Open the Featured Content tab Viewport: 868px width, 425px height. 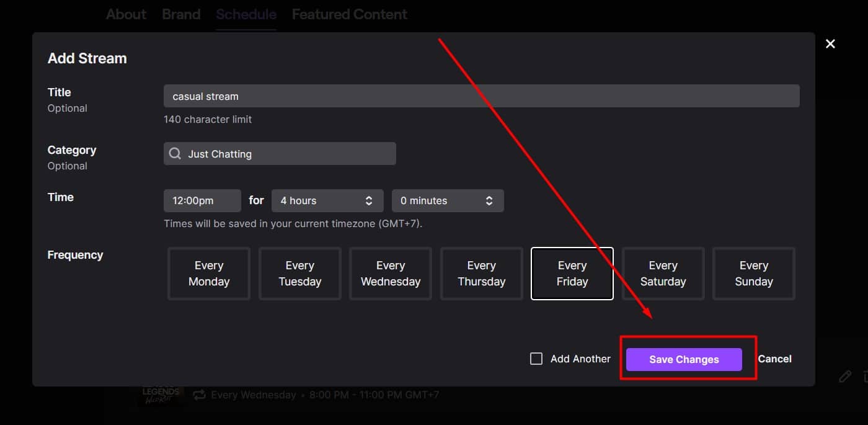tap(349, 14)
